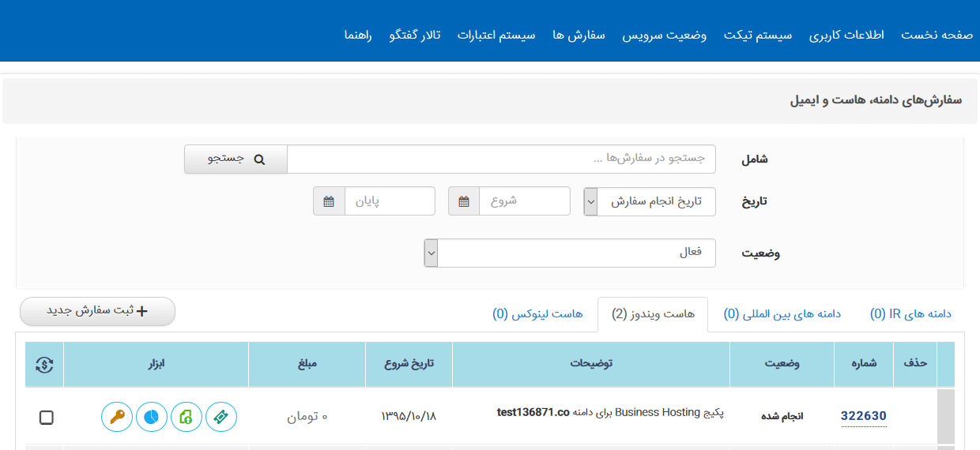This screenshot has height=450, width=980.
Task: Click the orange key icon for order 322630
Action: coord(117,417)
